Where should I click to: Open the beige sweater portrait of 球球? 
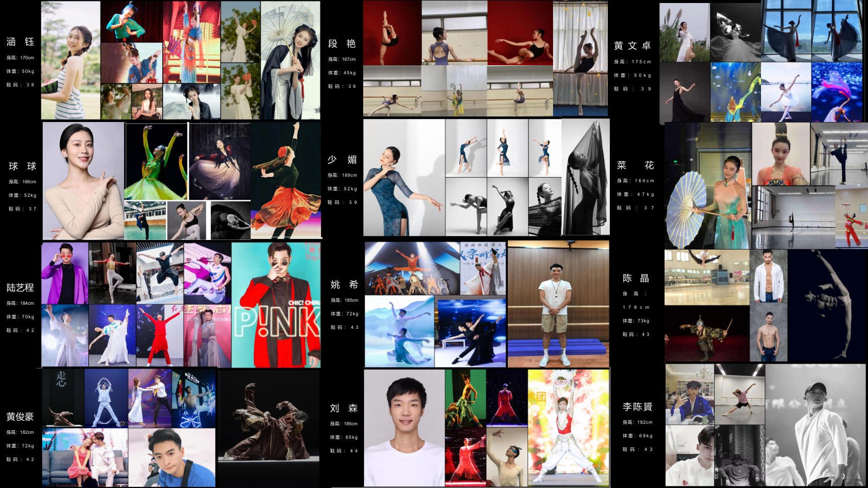[83, 181]
